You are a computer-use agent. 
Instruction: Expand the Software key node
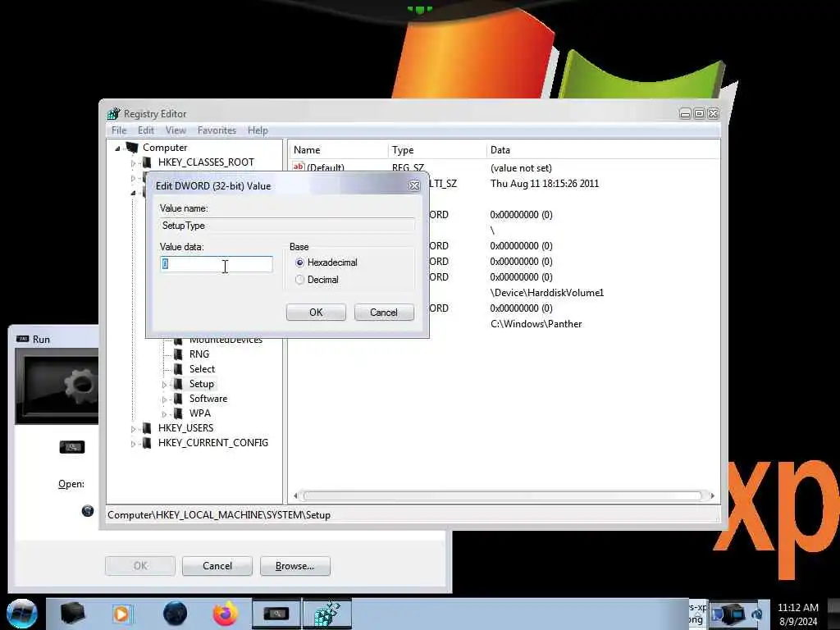point(164,399)
